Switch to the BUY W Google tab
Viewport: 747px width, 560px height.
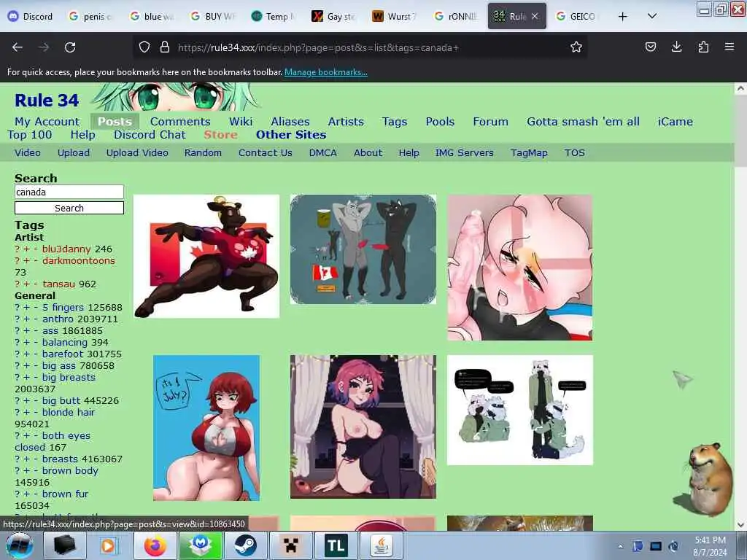tap(214, 17)
